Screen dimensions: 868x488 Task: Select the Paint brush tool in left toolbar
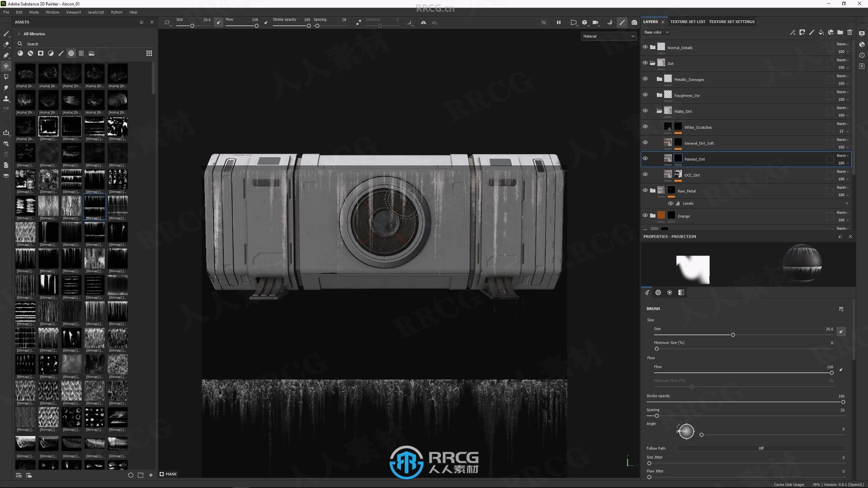click(x=6, y=34)
